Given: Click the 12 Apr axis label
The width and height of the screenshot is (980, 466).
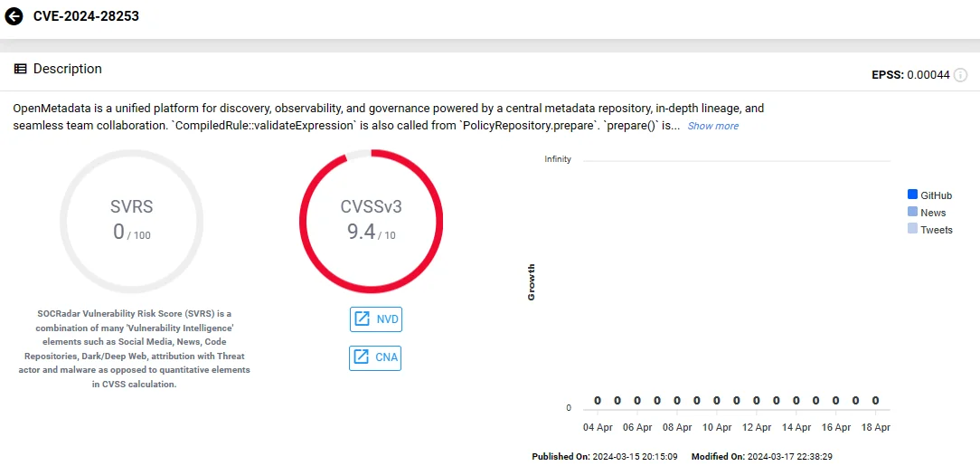Looking at the screenshot, I should pyautogui.click(x=757, y=428).
